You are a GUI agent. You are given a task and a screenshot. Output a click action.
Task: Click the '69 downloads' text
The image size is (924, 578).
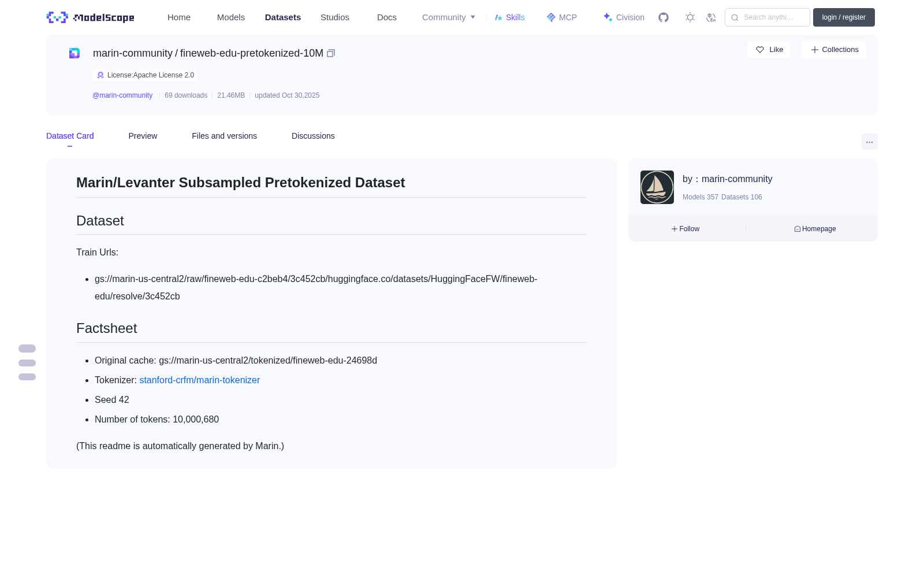[186, 95]
